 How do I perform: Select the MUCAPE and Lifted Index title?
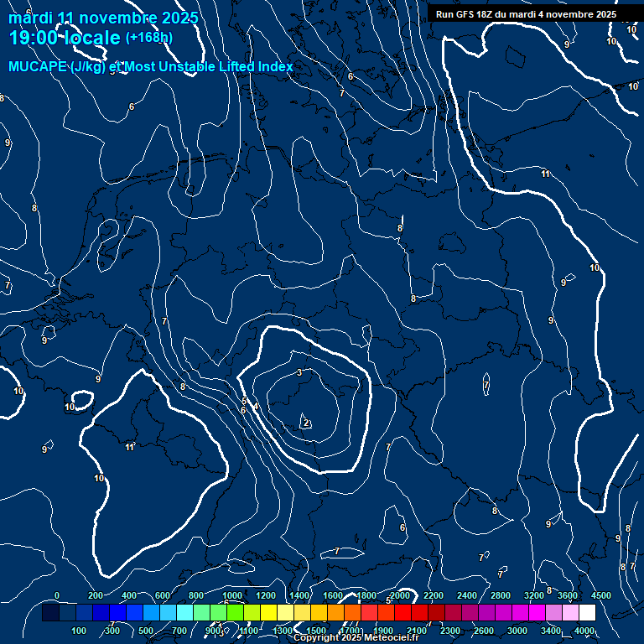pos(151,67)
